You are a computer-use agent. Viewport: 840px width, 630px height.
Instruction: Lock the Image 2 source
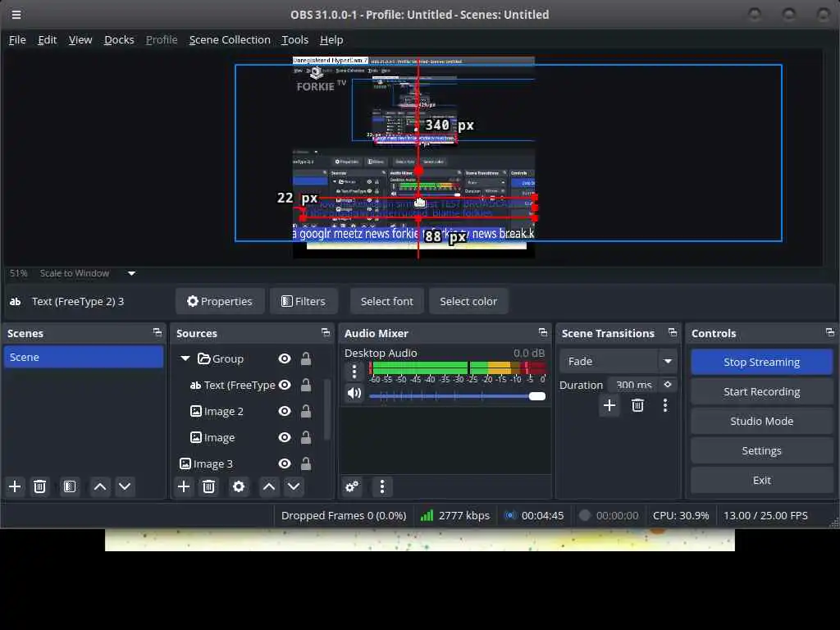coord(306,411)
